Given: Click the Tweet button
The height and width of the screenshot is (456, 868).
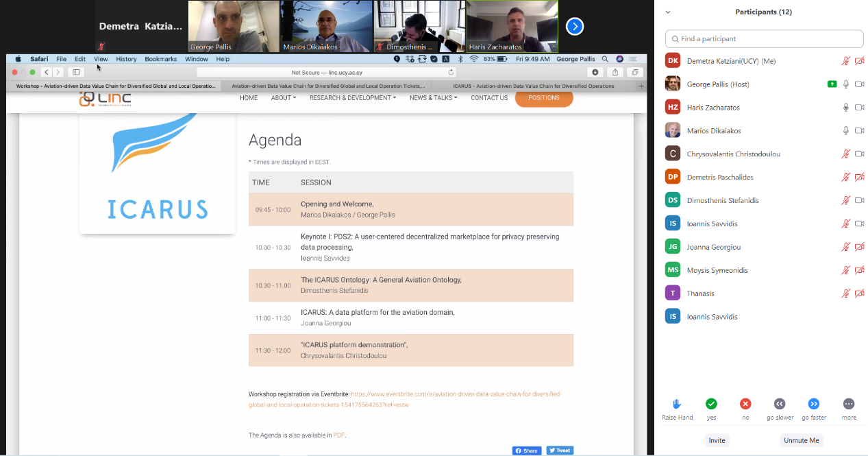Looking at the screenshot, I should point(560,451).
